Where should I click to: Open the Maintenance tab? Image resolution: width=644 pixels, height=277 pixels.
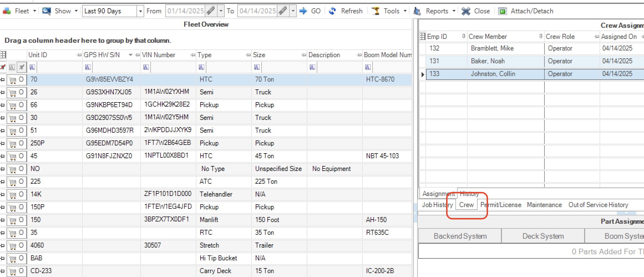(544, 205)
